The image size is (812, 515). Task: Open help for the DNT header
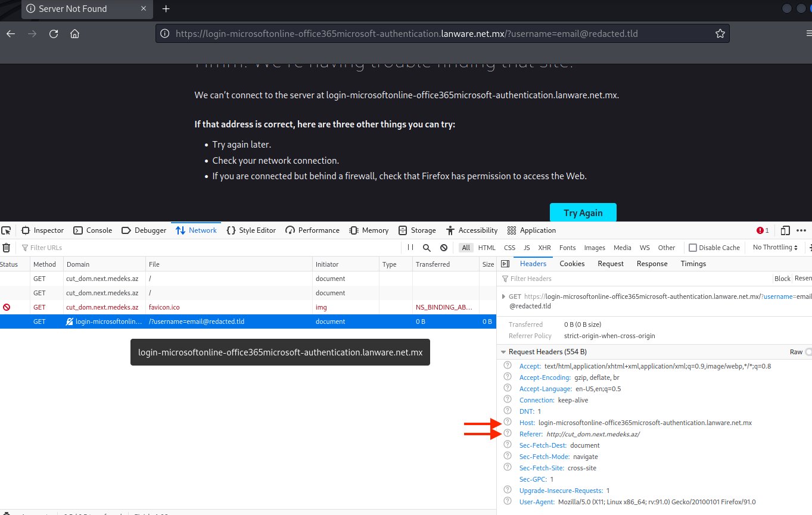(508, 411)
